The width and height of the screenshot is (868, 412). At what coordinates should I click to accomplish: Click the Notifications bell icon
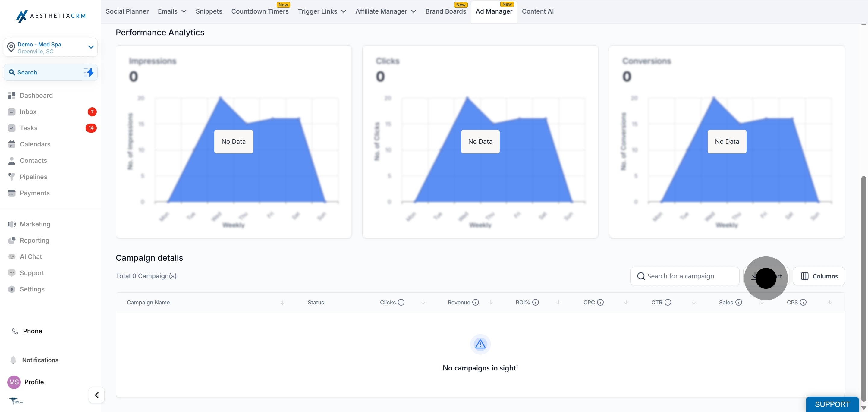point(13,360)
